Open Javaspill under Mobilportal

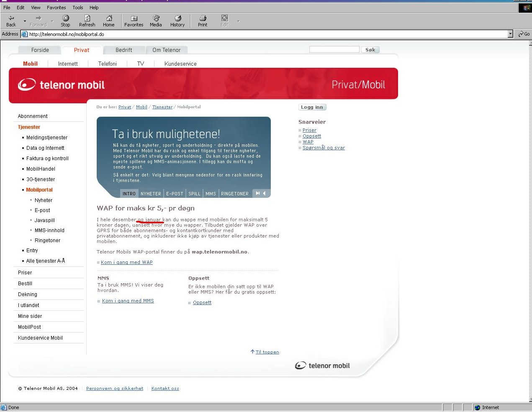[45, 220]
